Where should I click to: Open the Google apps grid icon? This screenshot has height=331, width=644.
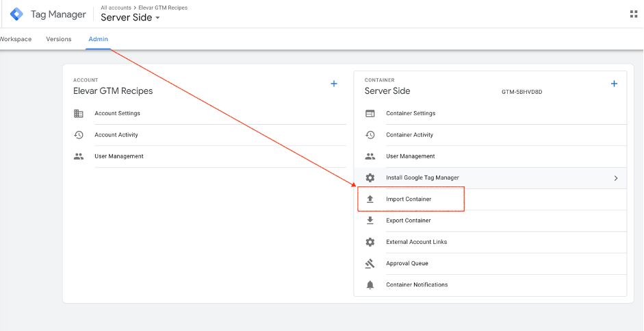point(632,14)
